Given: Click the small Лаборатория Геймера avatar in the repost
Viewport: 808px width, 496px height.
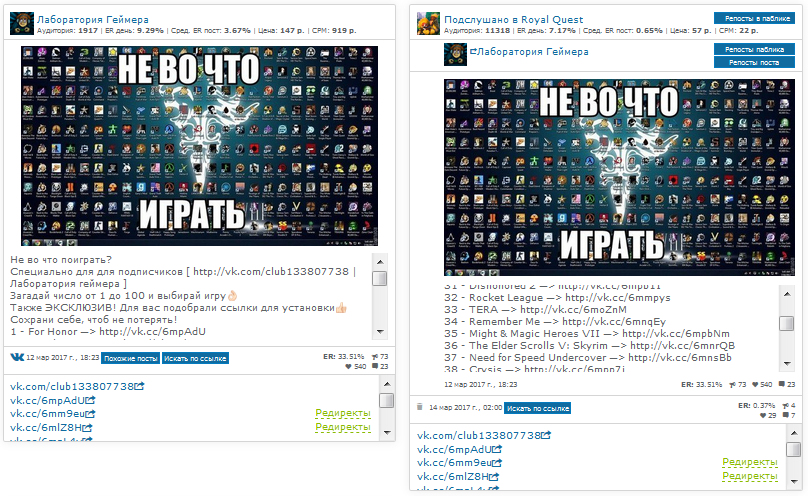Looking at the screenshot, I should (x=455, y=54).
